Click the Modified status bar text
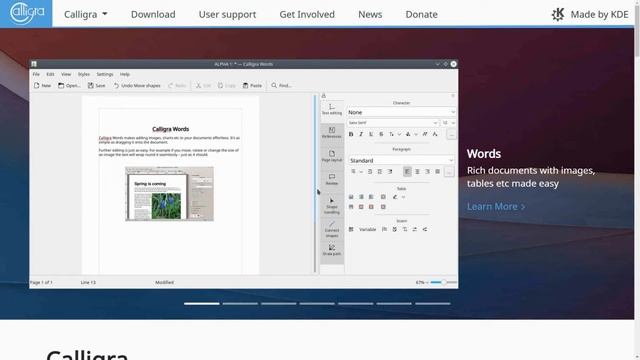 point(164,282)
